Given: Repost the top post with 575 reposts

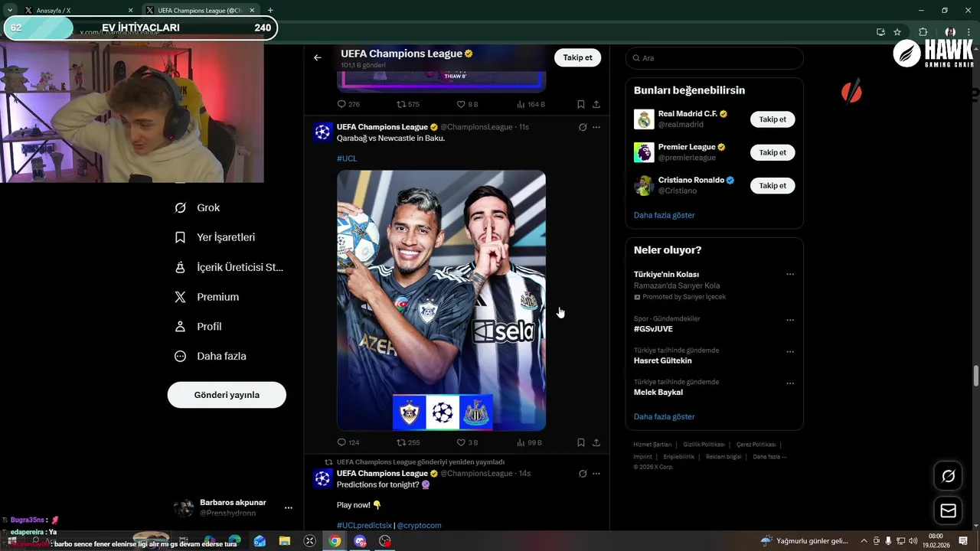Looking at the screenshot, I should (x=407, y=104).
